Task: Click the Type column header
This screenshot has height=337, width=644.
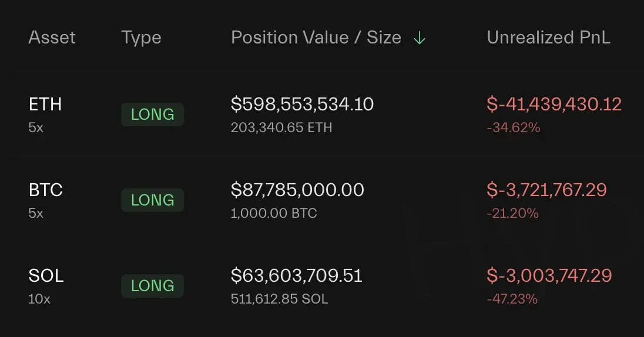Action: [141, 38]
